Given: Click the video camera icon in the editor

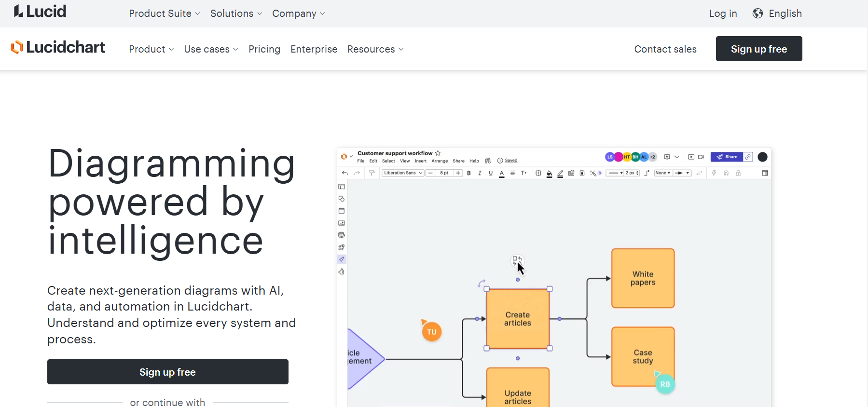Looking at the screenshot, I should pos(701,157).
